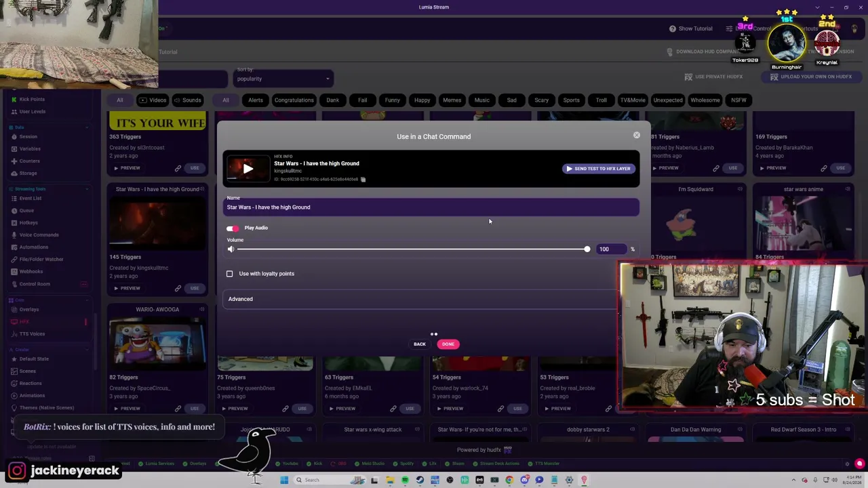Click Send Test to HFX Layer
Screen dimensions: 868x488
pos(599,169)
